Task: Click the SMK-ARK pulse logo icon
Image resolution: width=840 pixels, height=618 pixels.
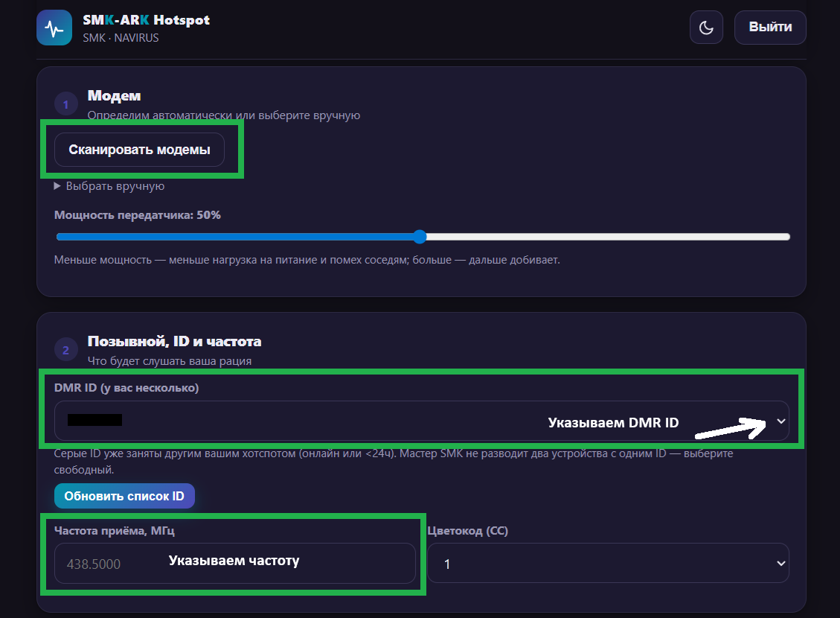Action: point(54,28)
